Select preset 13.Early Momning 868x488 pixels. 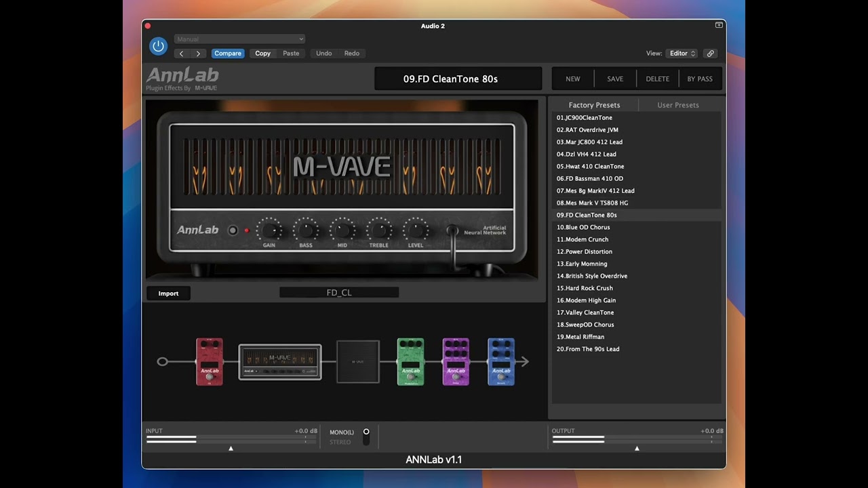point(636,264)
